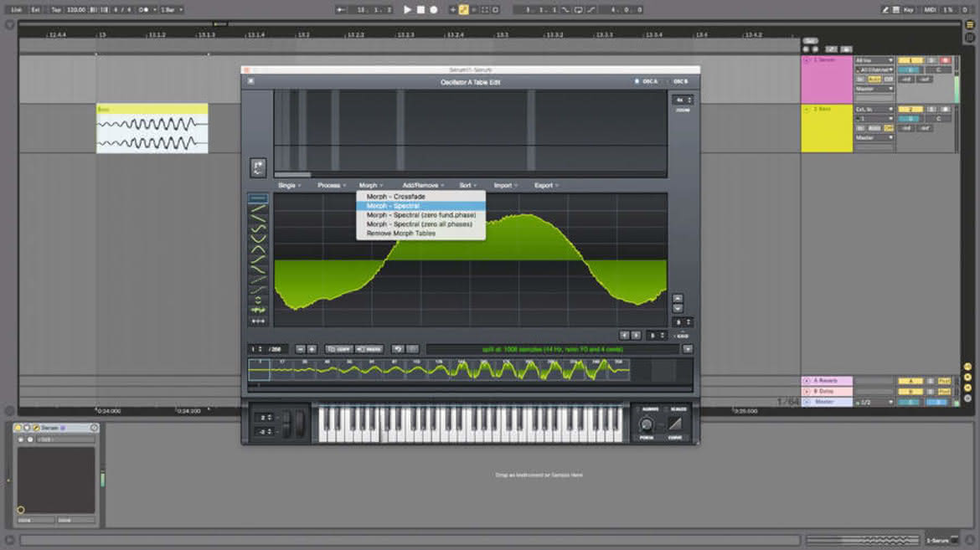Click the Paste button in Serum
Image resolution: width=980 pixels, height=550 pixels.
point(369,349)
